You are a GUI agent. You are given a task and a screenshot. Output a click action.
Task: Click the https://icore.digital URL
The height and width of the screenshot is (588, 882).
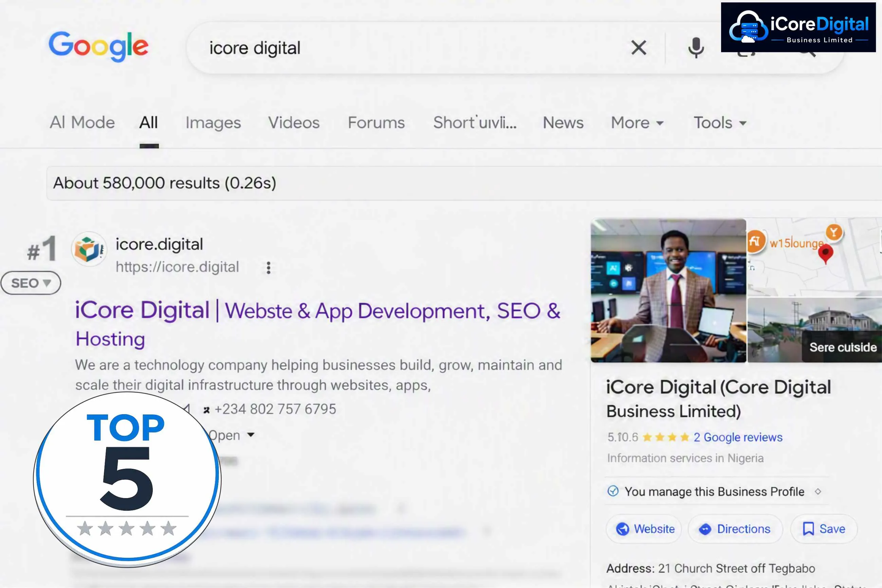coord(177,267)
